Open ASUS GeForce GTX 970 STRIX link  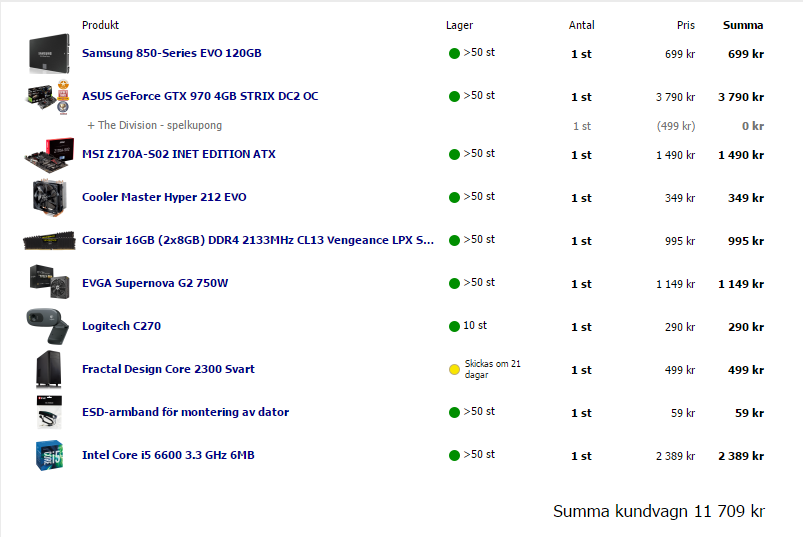[x=200, y=96]
